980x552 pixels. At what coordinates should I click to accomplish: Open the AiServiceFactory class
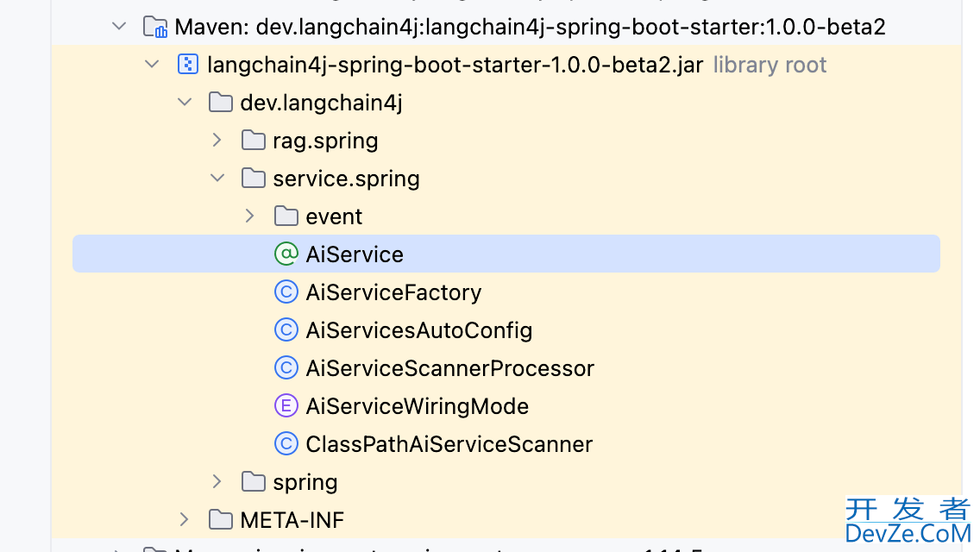[393, 292]
